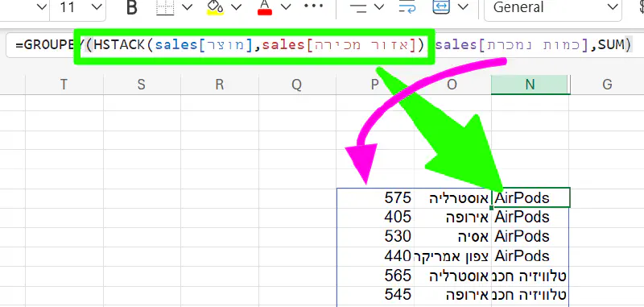Click the text alignment icon
The height and width of the screenshot is (307, 644).
point(358,7)
